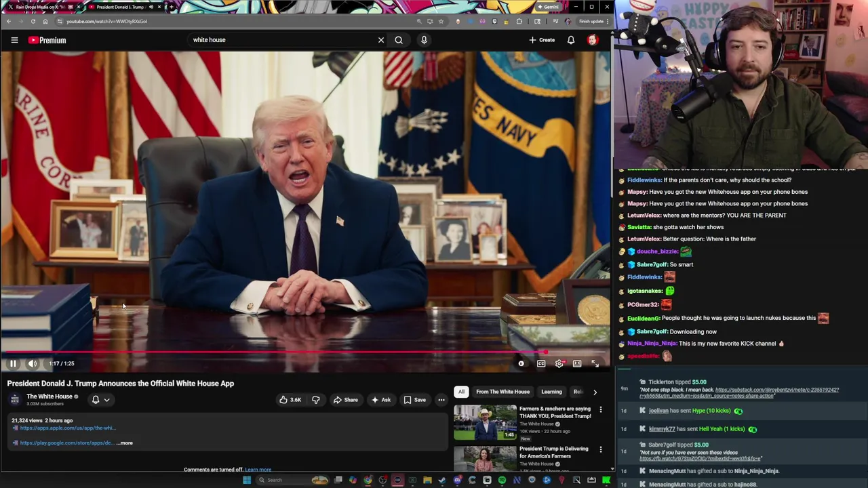
Task: Open the apps.apple.com link in description
Action: [67, 428]
